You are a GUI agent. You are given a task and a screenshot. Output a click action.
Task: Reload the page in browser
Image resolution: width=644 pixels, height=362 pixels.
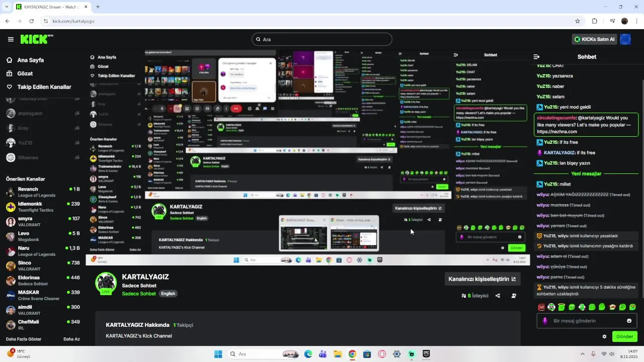[32, 21]
